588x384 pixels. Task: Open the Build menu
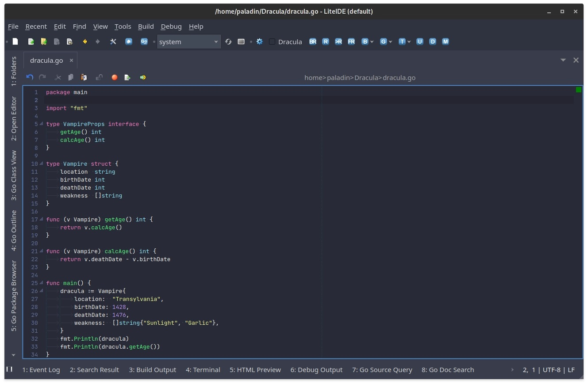[146, 27]
